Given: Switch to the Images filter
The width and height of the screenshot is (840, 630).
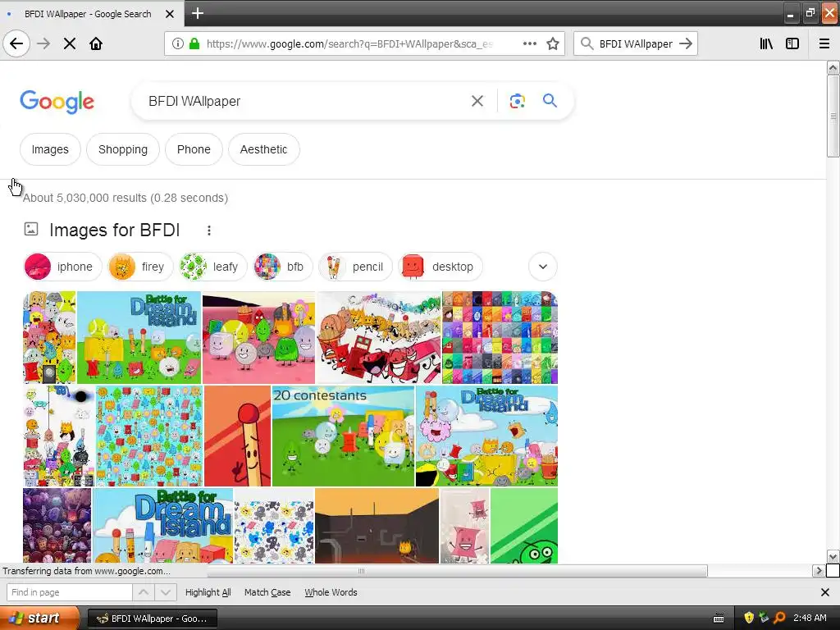Looking at the screenshot, I should click(50, 149).
